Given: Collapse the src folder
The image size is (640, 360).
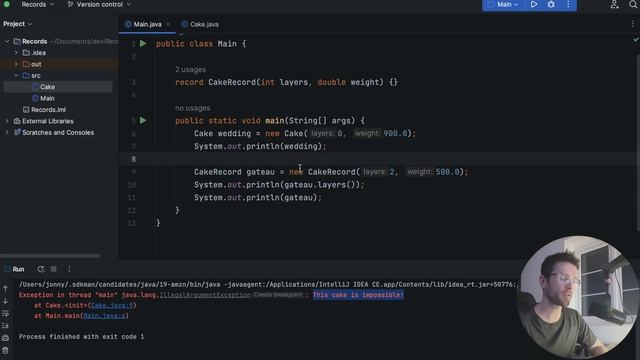Looking at the screenshot, I should tap(16, 76).
